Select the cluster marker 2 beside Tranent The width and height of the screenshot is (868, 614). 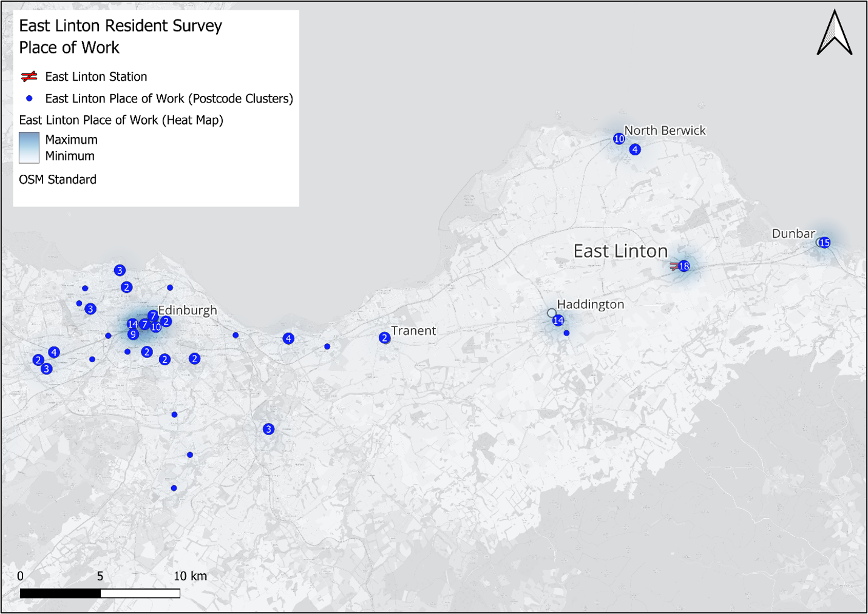(x=384, y=338)
